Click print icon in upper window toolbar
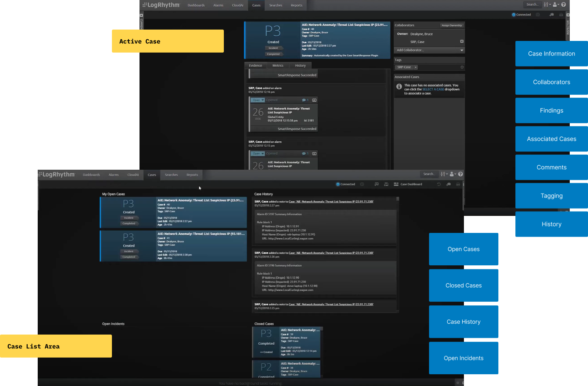This screenshot has width=588, height=386. [561, 15]
